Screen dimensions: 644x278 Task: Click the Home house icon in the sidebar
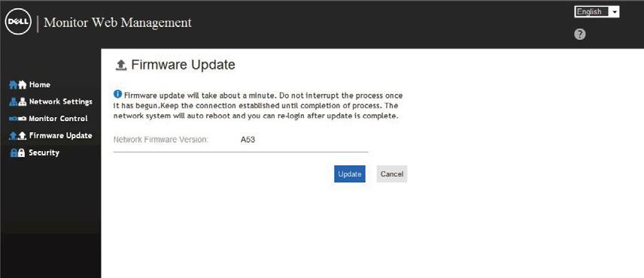click(17, 85)
